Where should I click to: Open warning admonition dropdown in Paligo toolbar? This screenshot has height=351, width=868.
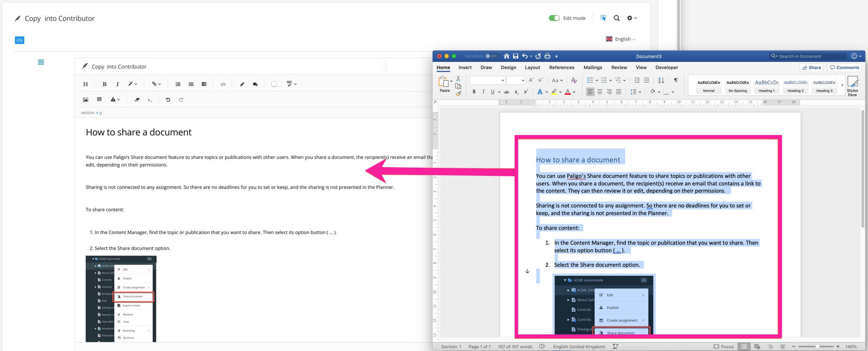(115, 100)
